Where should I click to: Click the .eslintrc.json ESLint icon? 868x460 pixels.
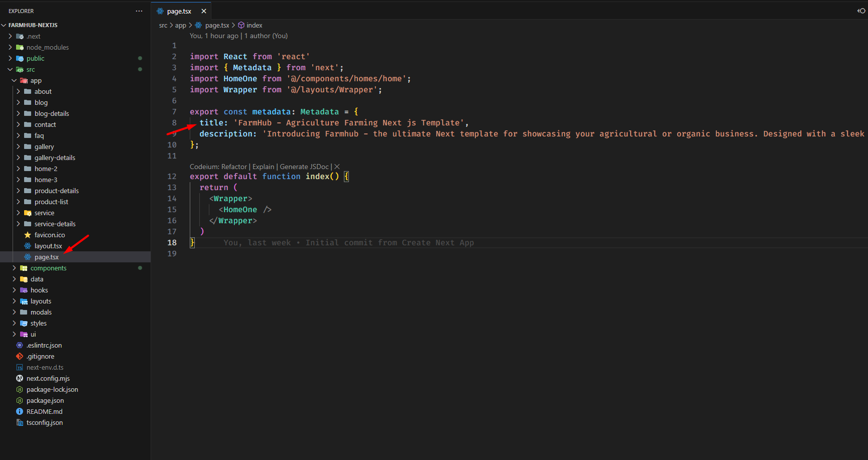click(20, 345)
